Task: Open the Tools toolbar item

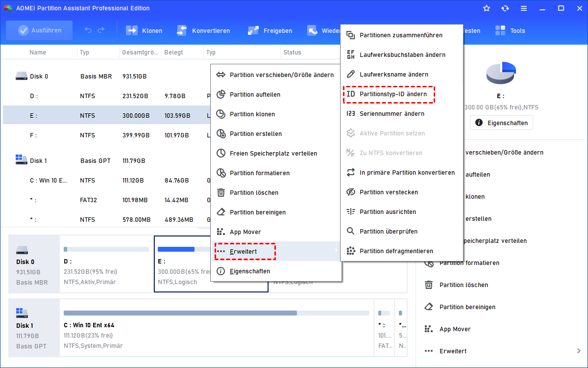Action: [x=510, y=30]
